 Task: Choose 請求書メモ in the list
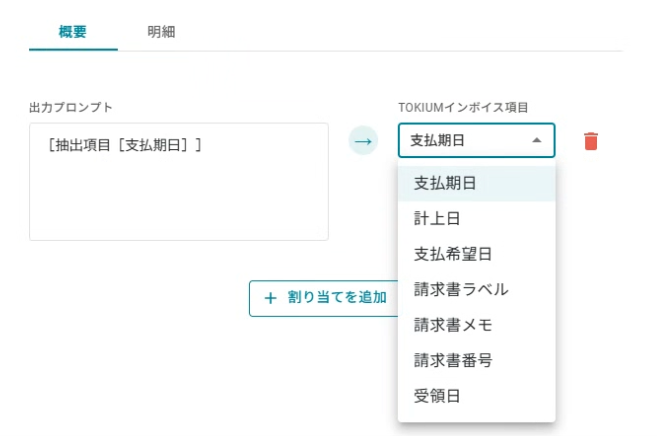click(x=452, y=325)
